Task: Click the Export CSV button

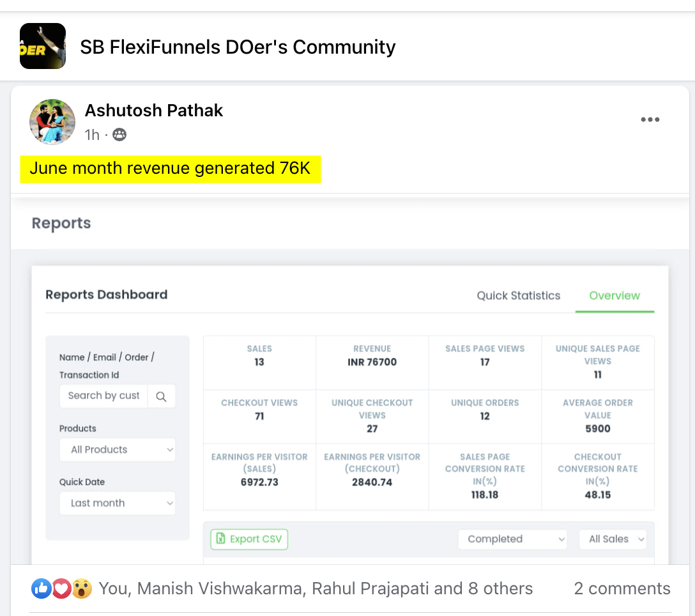Action: pos(249,539)
